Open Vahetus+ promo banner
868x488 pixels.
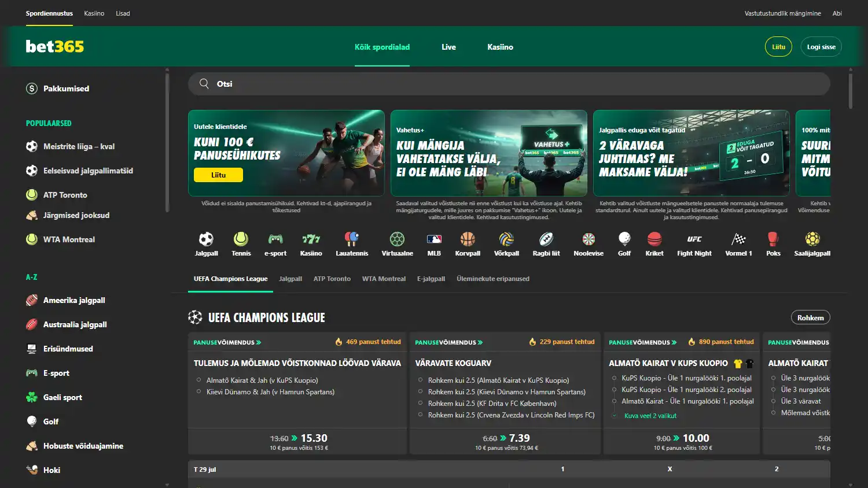pos(489,153)
